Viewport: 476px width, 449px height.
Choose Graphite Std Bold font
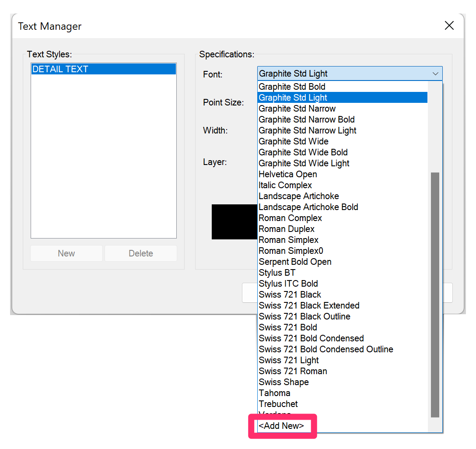coord(292,87)
